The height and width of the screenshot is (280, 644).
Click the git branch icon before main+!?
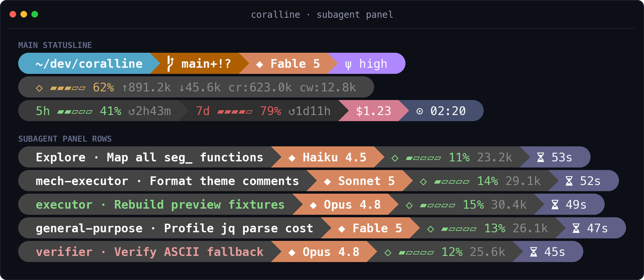(x=171, y=63)
